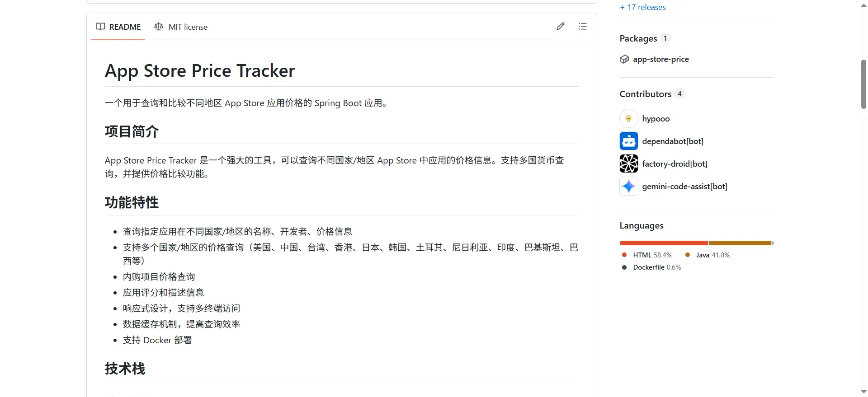The height and width of the screenshot is (397, 868).
Task: Select the Java 41.0% language entry
Action: [x=708, y=255]
